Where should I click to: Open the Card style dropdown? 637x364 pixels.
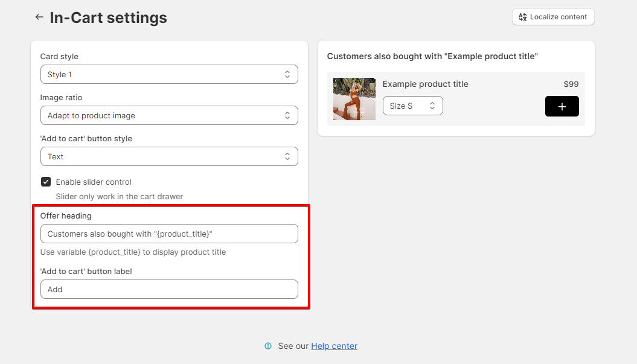pyautogui.click(x=169, y=74)
